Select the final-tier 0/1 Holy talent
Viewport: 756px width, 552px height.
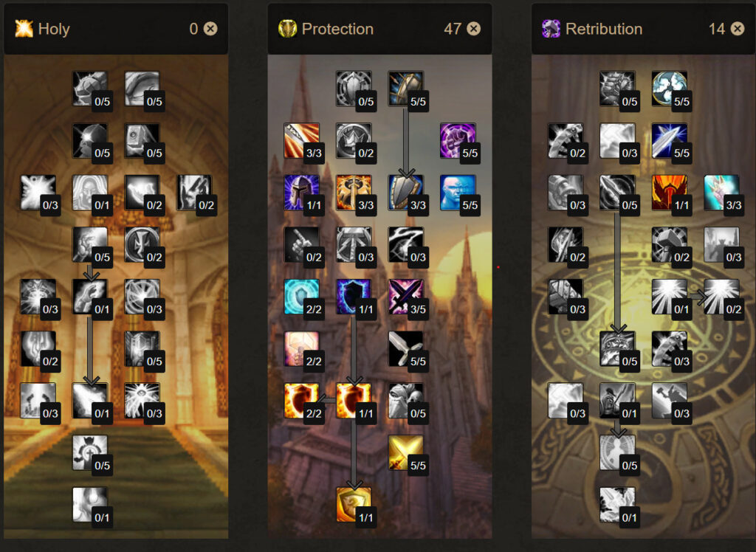[x=90, y=505]
